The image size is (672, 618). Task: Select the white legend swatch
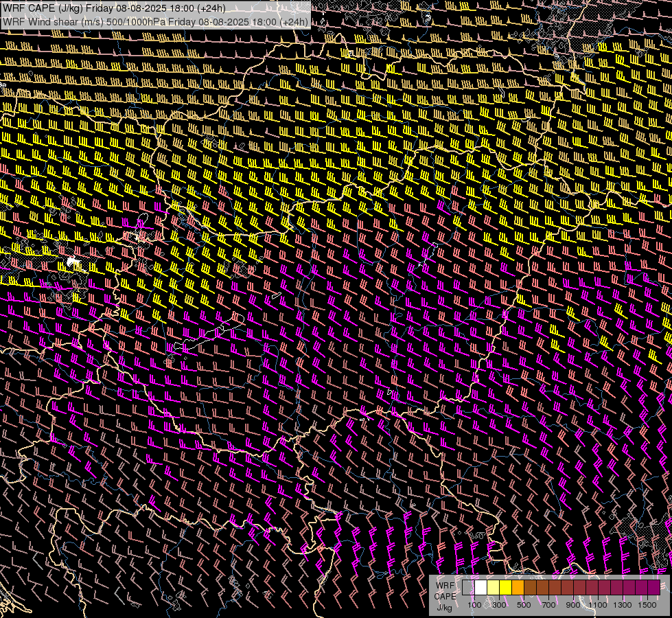pyautogui.click(x=481, y=587)
